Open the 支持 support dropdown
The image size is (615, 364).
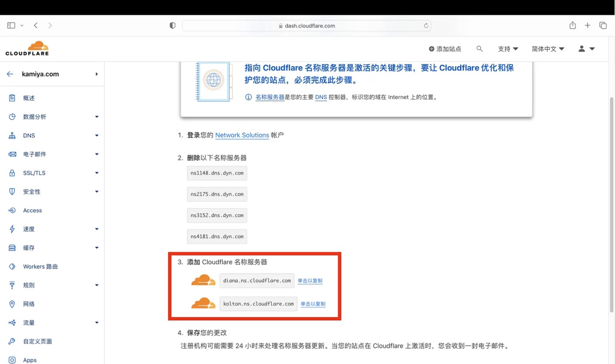point(508,49)
